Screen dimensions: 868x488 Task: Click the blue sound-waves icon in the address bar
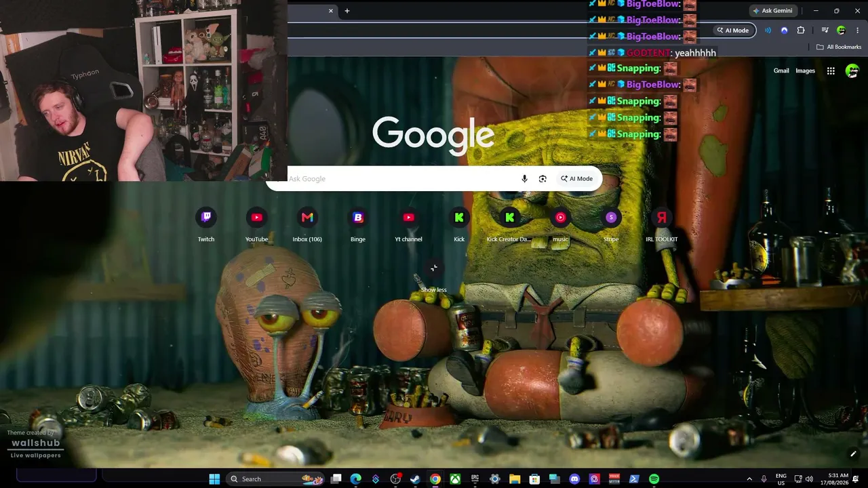pyautogui.click(x=768, y=30)
